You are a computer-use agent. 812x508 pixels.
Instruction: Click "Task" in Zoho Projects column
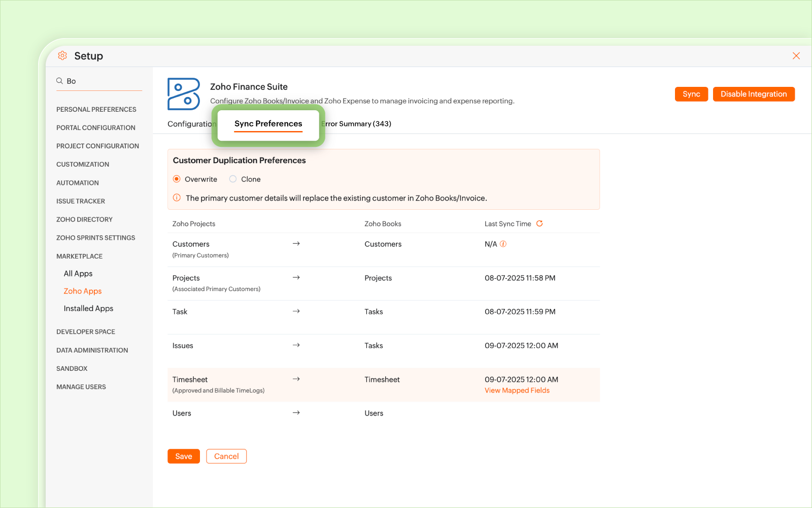180,311
